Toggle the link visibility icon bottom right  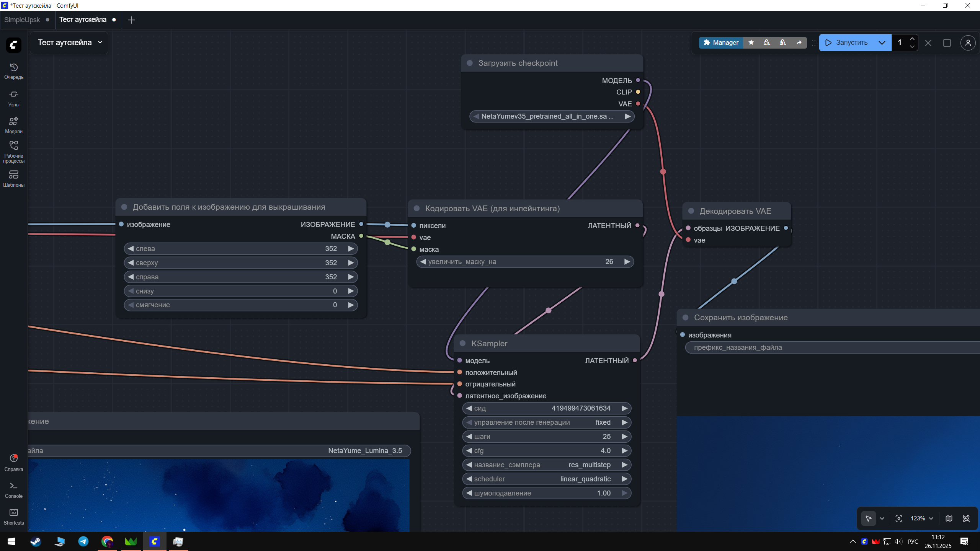click(x=966, y=518)
